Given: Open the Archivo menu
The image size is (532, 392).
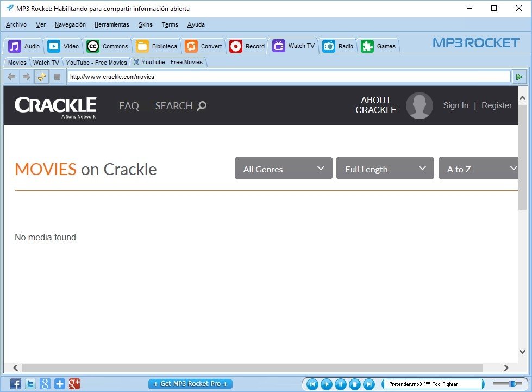Looking at the screenshot, I should click(x=16, y=24).
